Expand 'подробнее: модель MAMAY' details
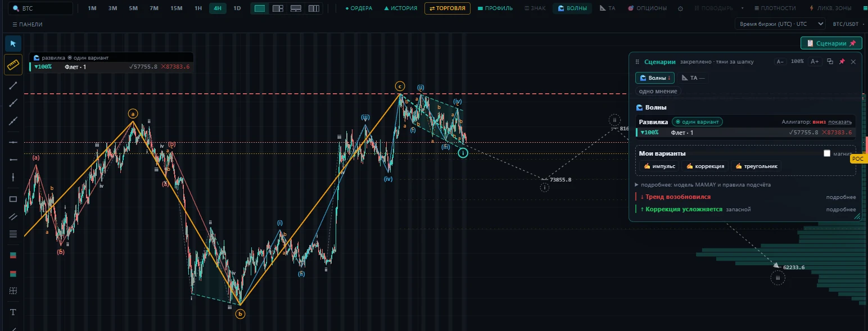868x331 pixels. (x=703, y=184)
